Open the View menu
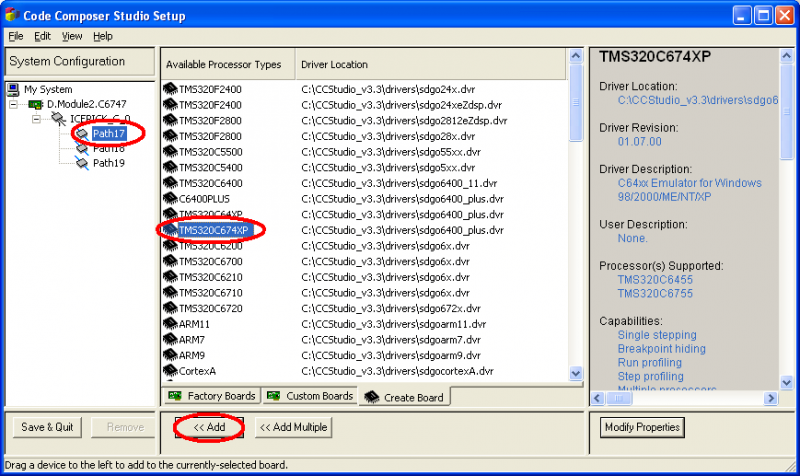 (x=72, y=36)
